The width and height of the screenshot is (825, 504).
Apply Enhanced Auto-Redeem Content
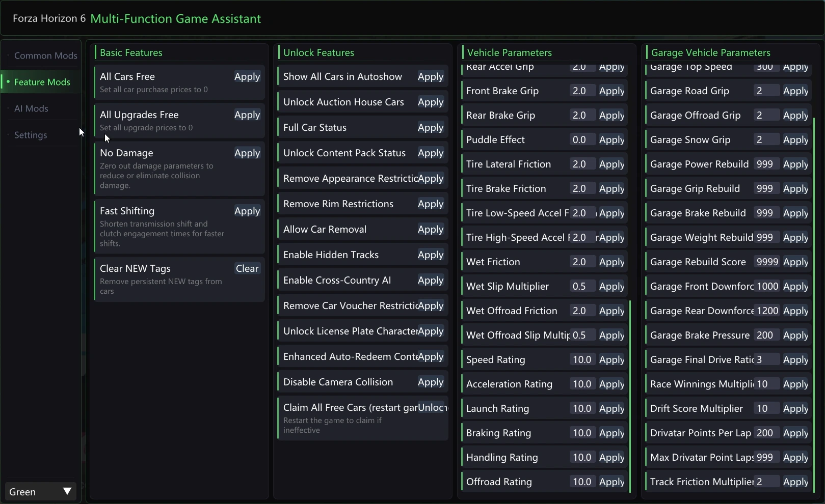(x=431, y=356)
